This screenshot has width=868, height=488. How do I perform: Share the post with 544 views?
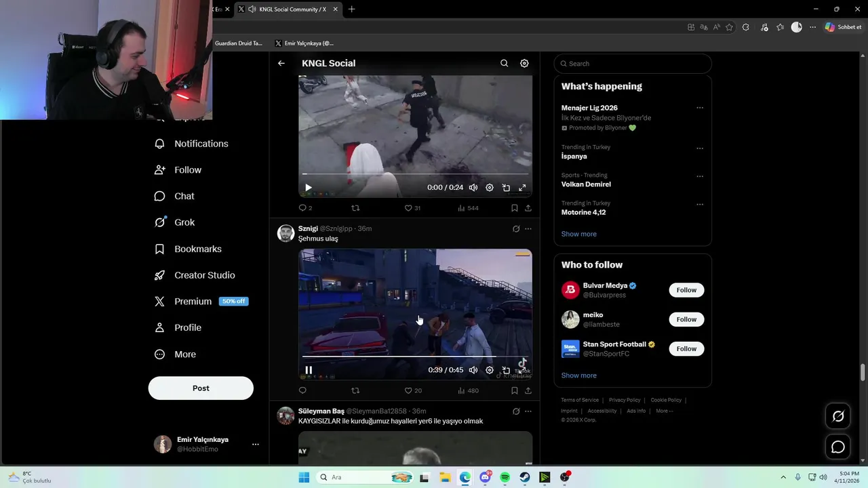click(x=528, y=208)
